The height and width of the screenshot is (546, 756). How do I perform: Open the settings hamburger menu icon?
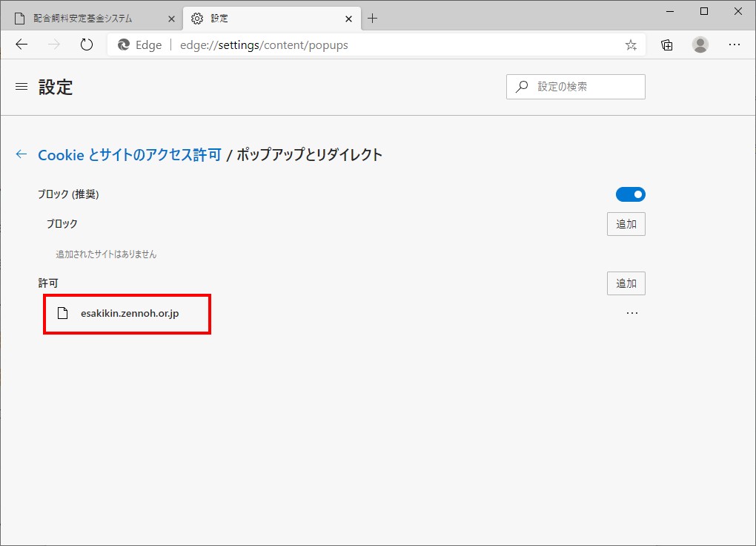[x=21, y=87]
